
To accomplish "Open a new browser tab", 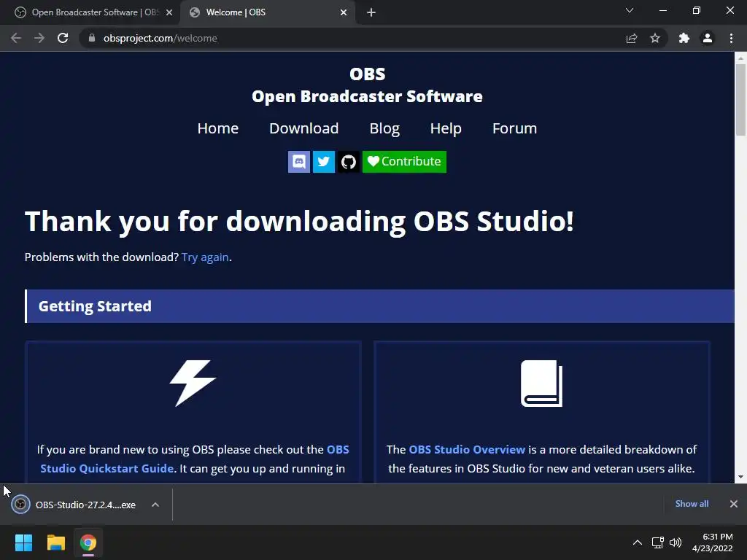I will point(371,12).
